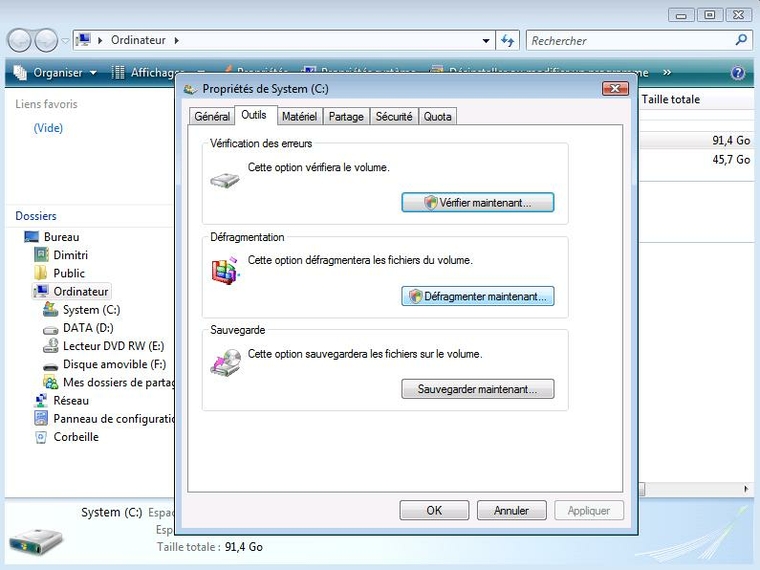Switch to the Matériel tab
This screenshot has width=760, height=570.
tap(299, 116)
